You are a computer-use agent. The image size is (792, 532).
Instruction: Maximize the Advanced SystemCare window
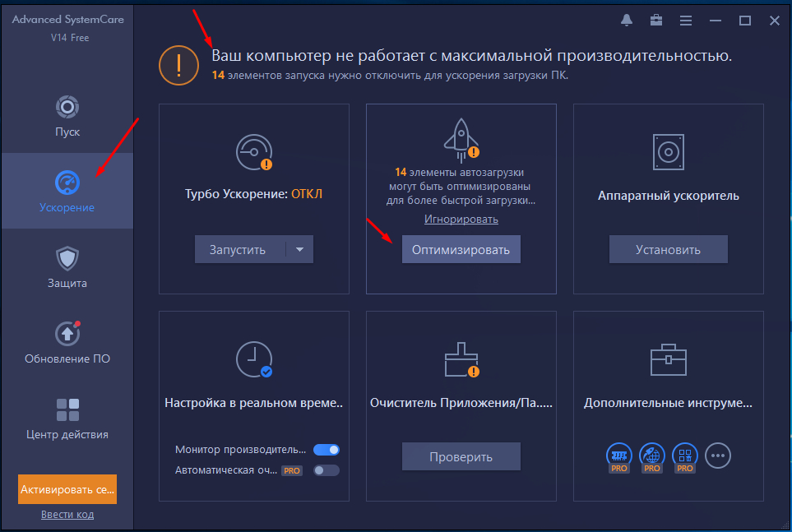pos(745,21)
